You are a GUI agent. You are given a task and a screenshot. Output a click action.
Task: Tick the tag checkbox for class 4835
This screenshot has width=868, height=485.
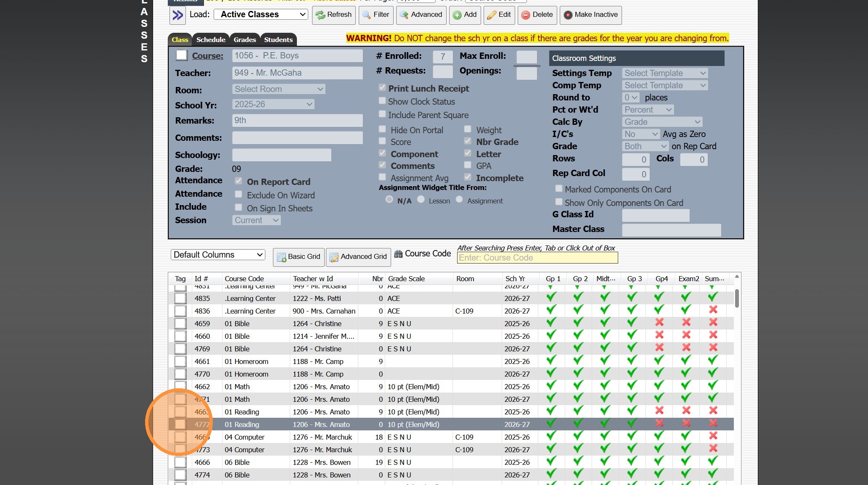pos(180,298)
